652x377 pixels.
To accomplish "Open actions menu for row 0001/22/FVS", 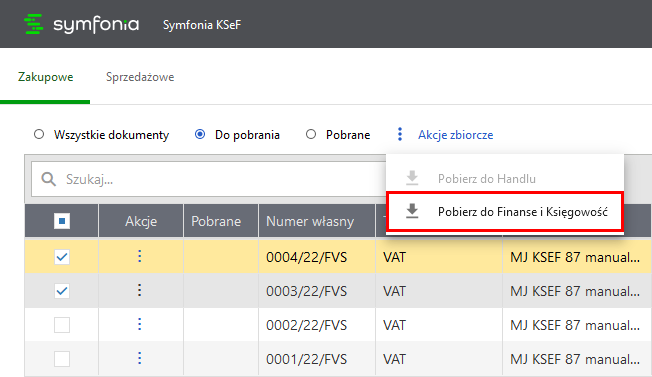I will pyautogui.click(x=140, y=358).
